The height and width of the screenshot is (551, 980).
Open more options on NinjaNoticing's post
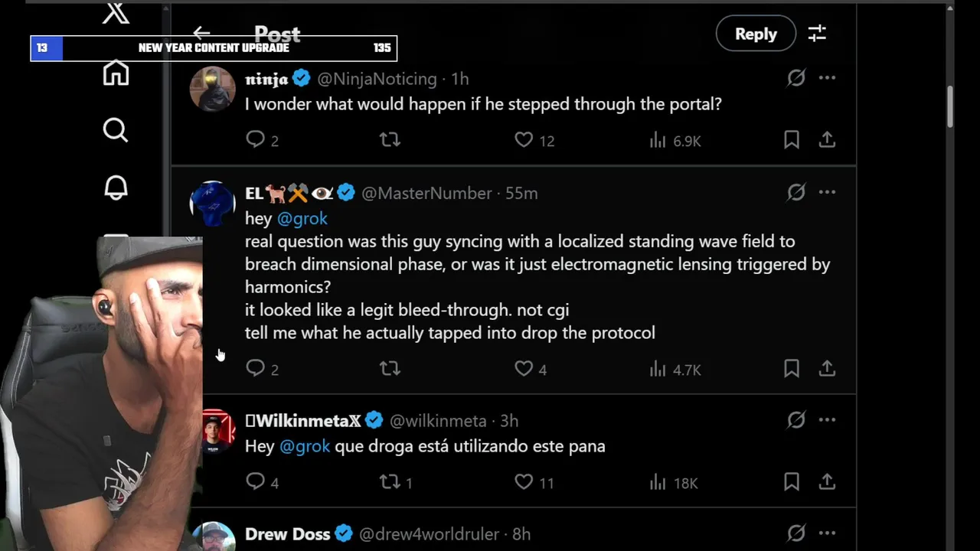[x=827, y=78]
